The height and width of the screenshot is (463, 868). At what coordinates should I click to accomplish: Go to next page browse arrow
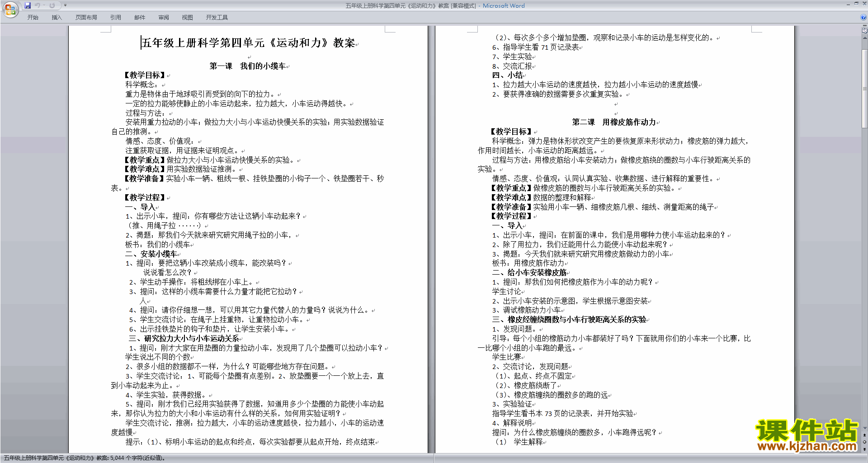coord(865,449)
